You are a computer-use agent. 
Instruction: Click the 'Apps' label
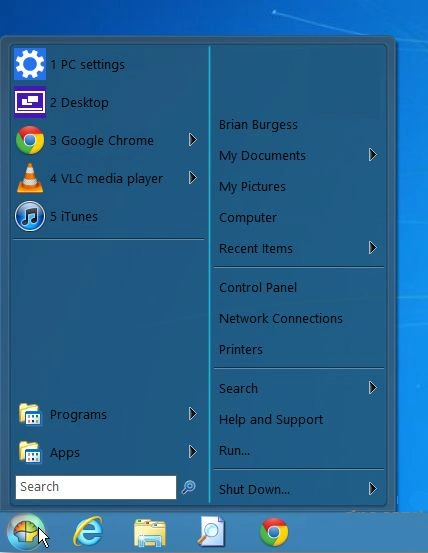tap(65, 453)
